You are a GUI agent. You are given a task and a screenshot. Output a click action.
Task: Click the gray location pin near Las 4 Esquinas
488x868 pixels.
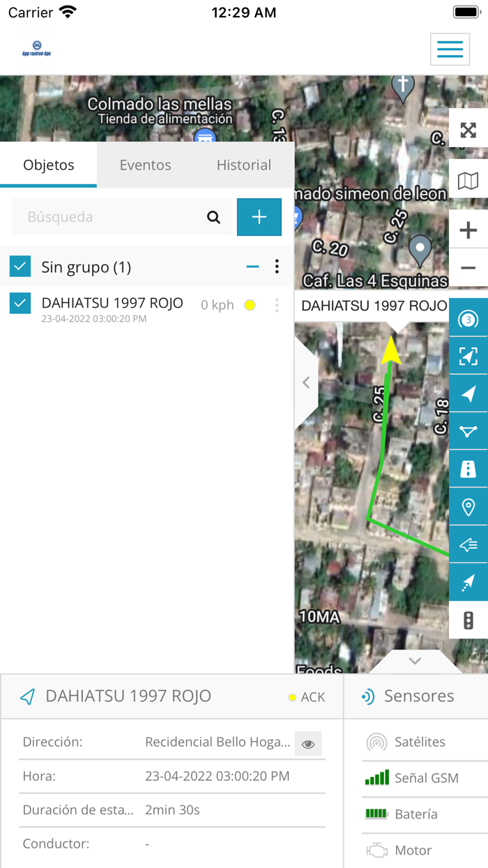pyautogui.click(x=420, y=251)
